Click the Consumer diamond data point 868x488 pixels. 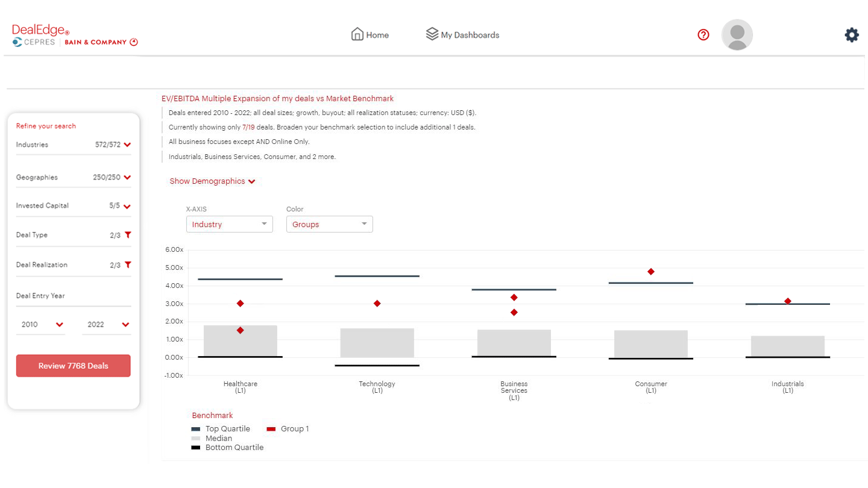651,272
